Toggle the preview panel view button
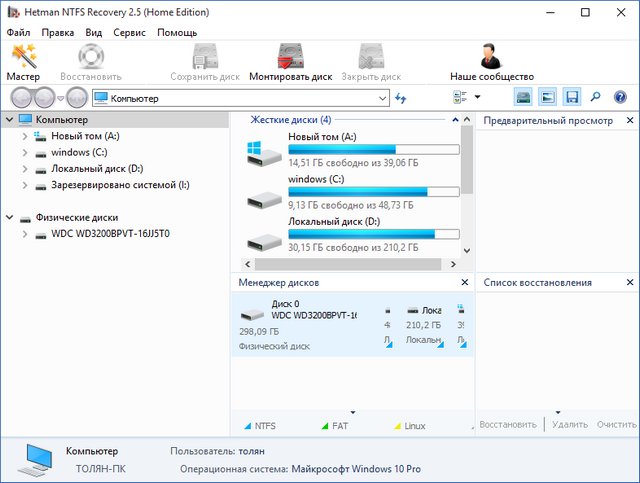Screen dimensions: 640x483 tap(548, 98)
